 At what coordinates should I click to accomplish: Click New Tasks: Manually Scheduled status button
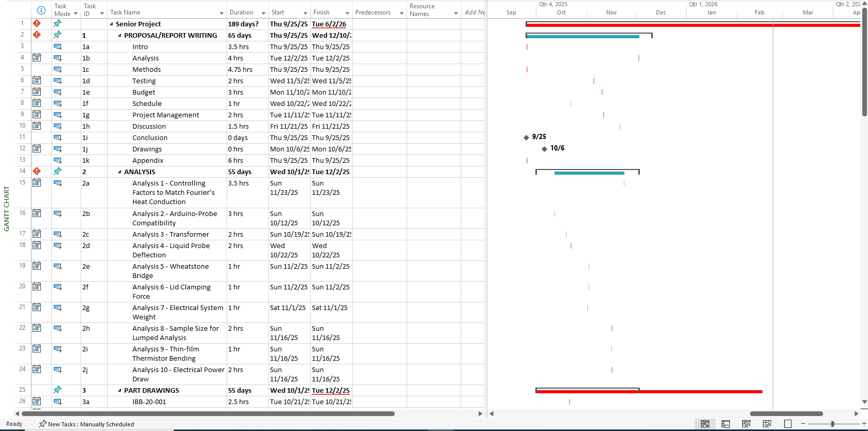click(86, 424)
